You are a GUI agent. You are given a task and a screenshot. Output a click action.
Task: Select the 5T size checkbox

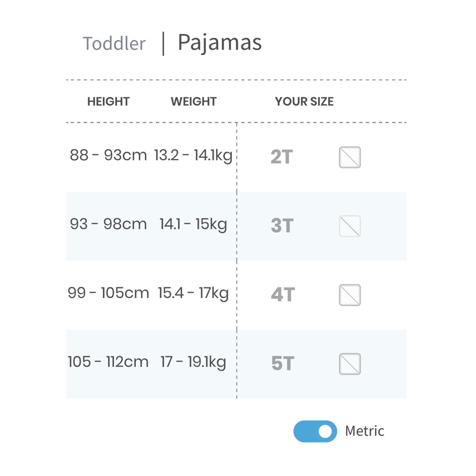[350, 364]
